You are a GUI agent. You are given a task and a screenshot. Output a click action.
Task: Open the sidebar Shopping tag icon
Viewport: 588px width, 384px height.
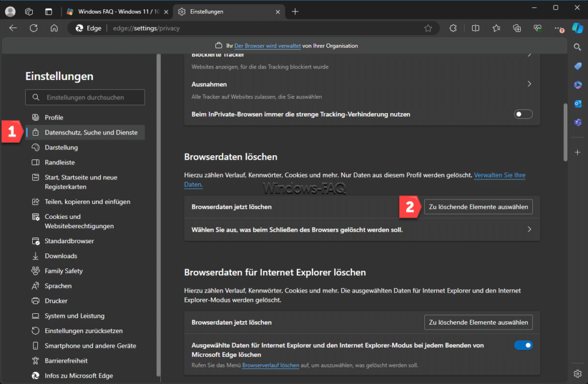tap(578, 66)
